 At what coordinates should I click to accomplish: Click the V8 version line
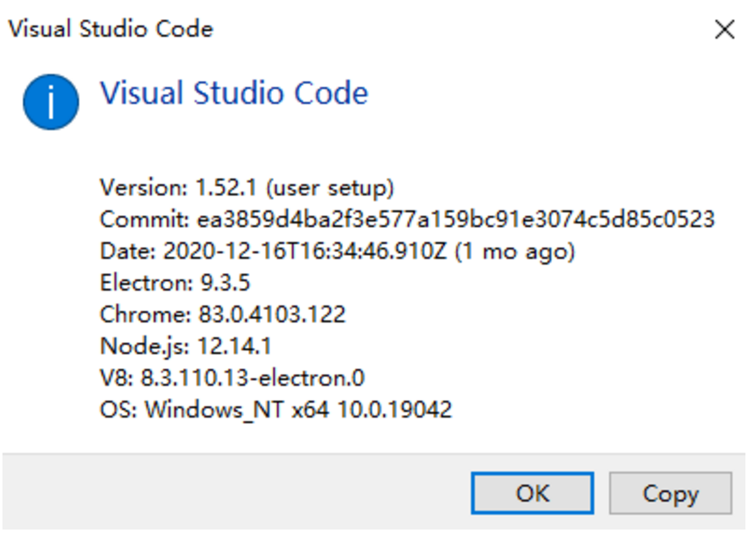(232, 378)
